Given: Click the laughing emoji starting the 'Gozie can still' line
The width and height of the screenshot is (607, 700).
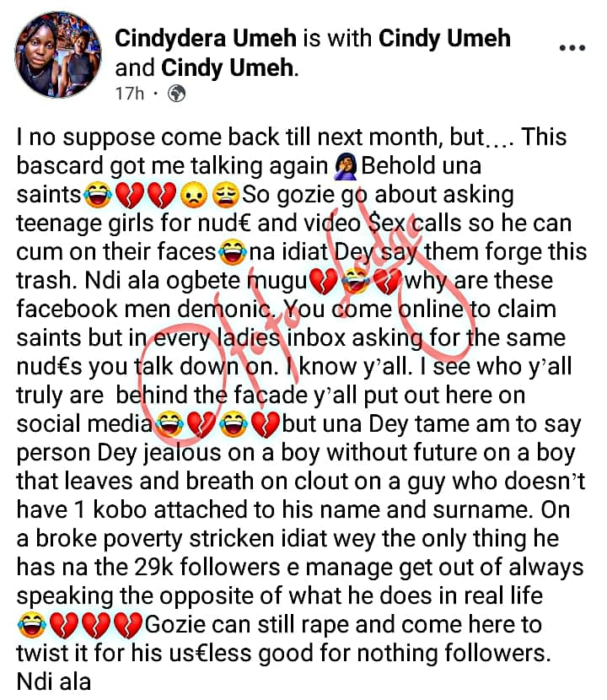Looking at the screenshot, I should [x=32, y=625].
